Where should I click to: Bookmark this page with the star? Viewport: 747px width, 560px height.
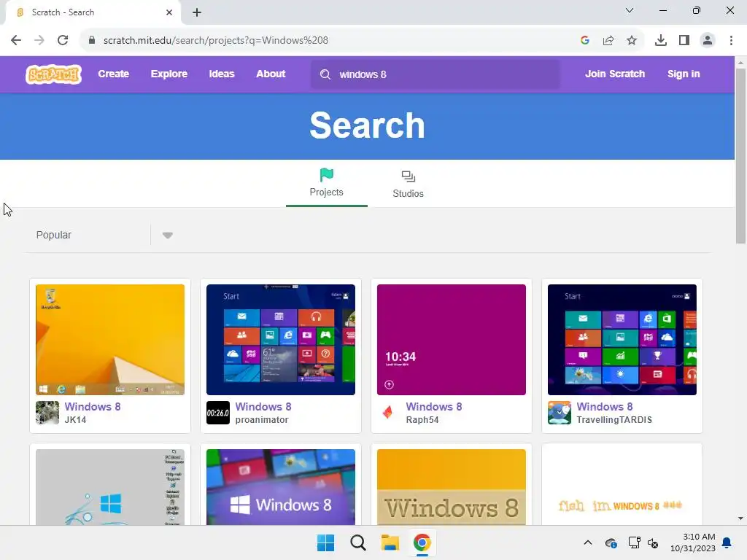tap(632, 40)
